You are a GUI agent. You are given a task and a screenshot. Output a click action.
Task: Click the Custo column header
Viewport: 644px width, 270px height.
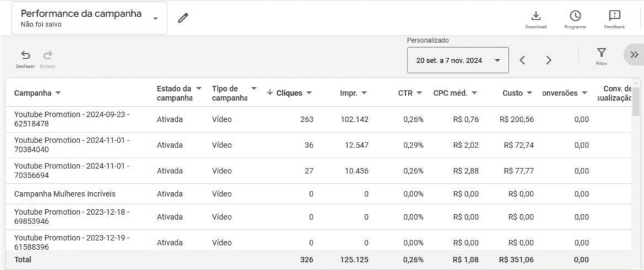tap(516, 93)
